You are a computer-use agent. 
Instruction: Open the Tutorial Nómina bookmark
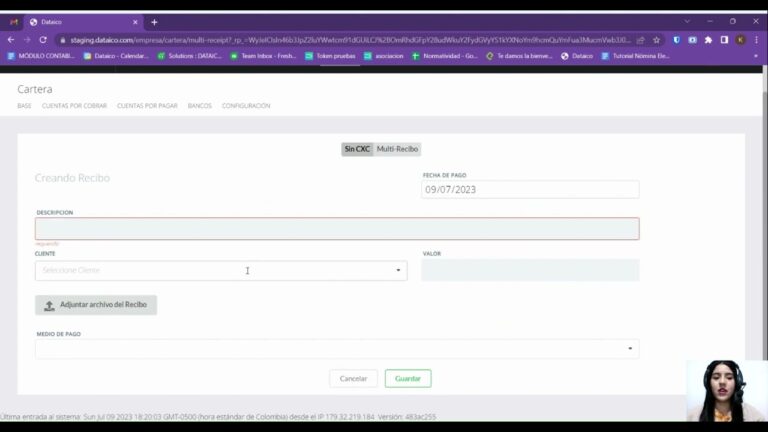pyautogui.click(x=635, y=56)
